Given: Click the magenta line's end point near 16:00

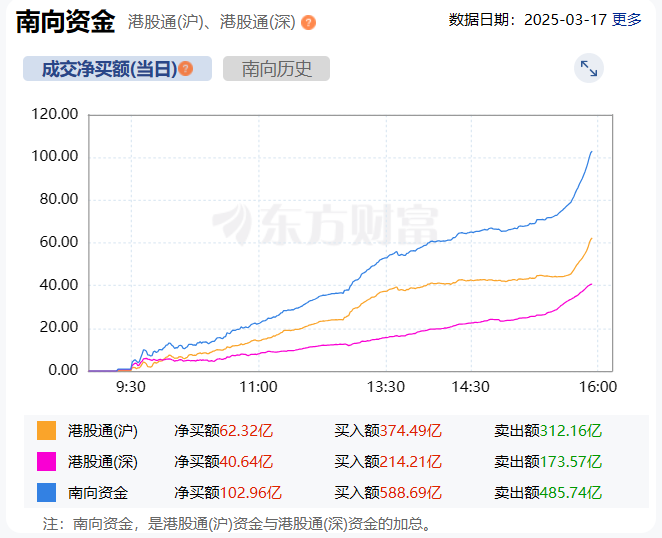Looking at the screenshot, I should pyautogui.click(x=591, y=284).
